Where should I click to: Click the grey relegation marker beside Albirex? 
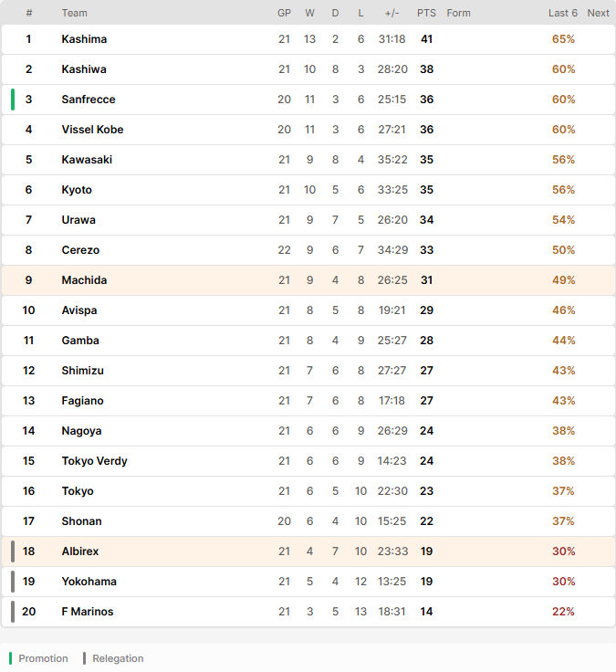point(13,551)
